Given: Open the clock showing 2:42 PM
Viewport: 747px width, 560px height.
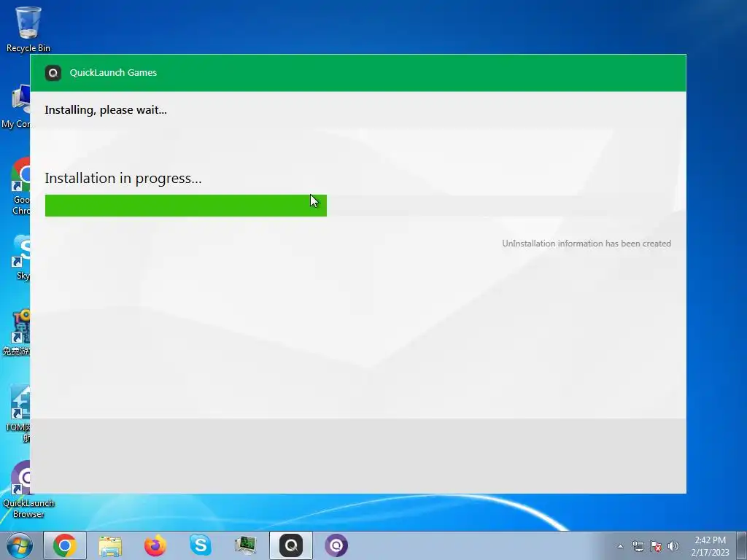Looking at the screenshot, I should coord(710,546).
